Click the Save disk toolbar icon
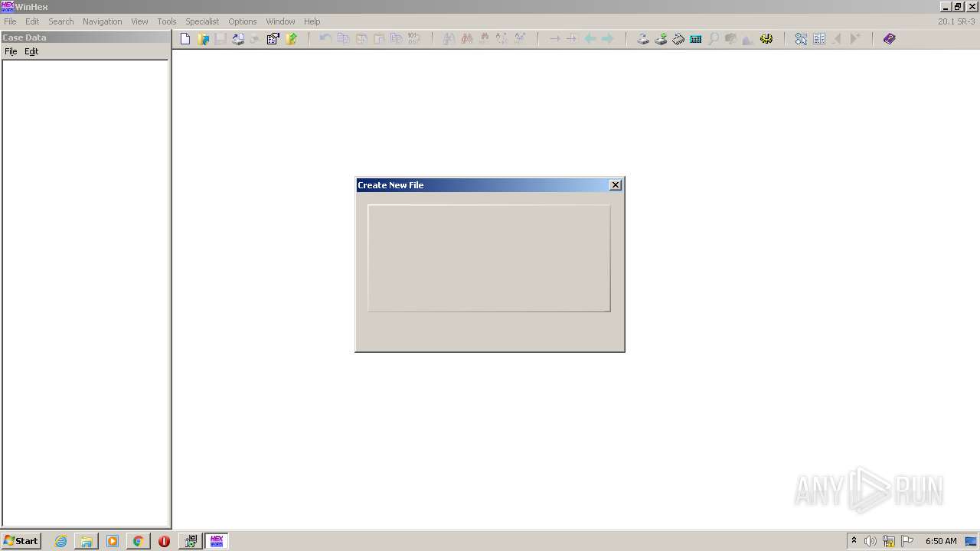Image resolution: width=980 pixels, height=551 pixels. (x=220, y=39)
